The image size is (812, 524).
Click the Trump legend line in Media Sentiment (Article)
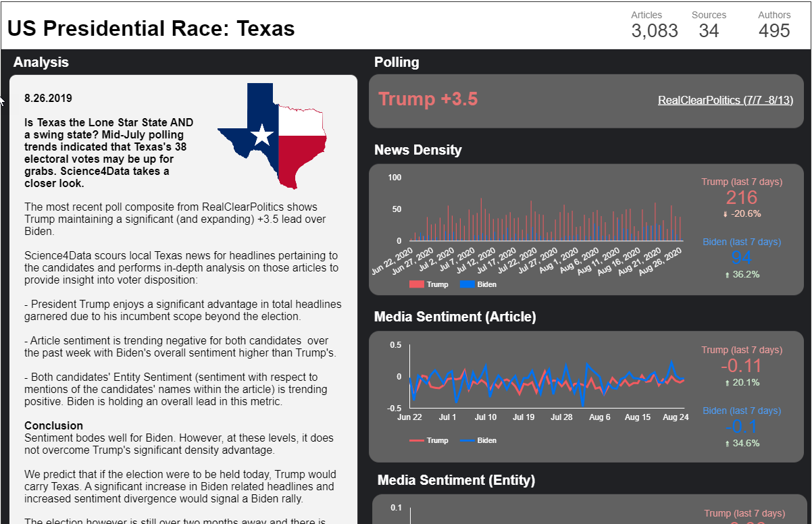[416, 440]
